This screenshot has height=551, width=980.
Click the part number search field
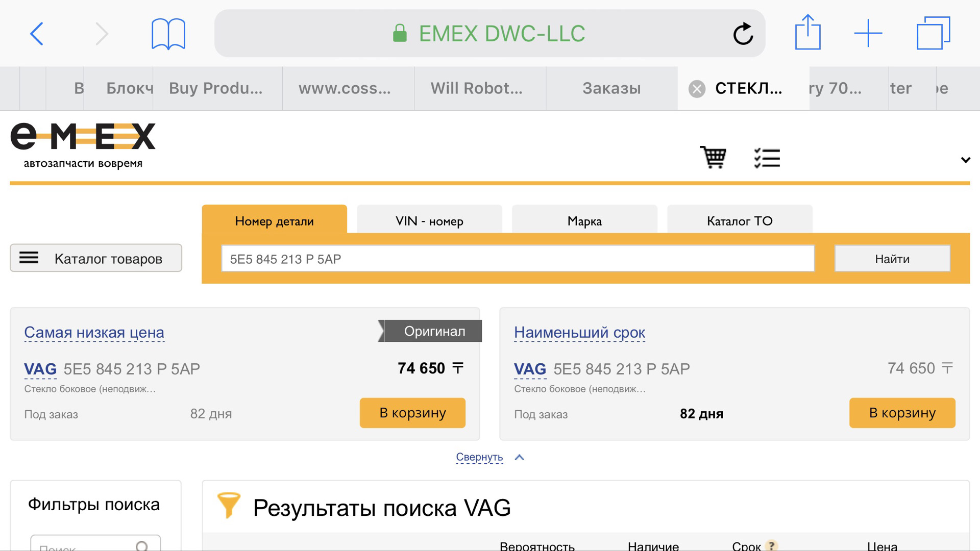pos(518,259)
